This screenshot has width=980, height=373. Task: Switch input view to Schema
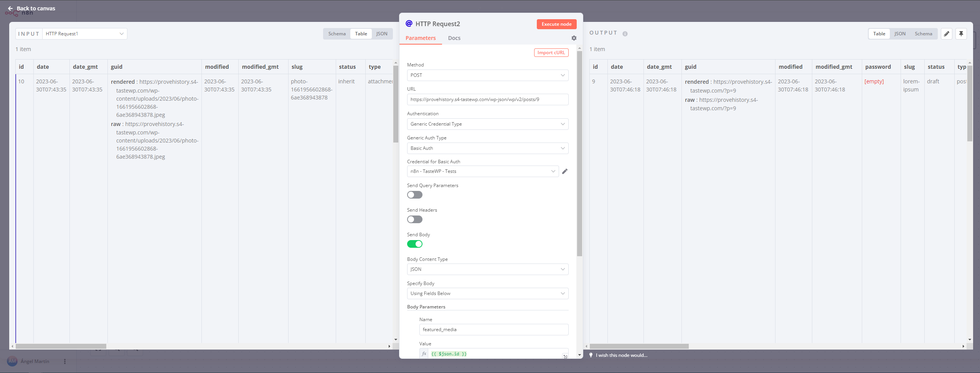click(x=337, y=34)
